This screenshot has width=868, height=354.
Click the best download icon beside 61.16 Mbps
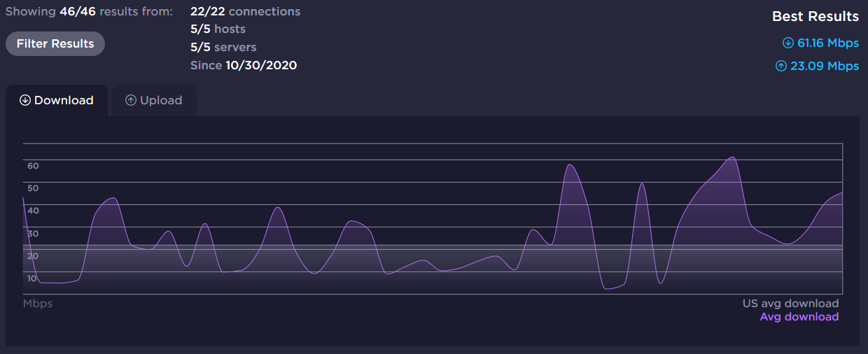788,43
